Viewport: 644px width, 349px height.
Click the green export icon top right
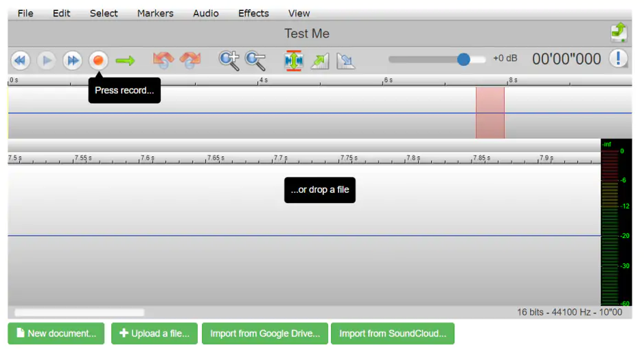point(619,32)
